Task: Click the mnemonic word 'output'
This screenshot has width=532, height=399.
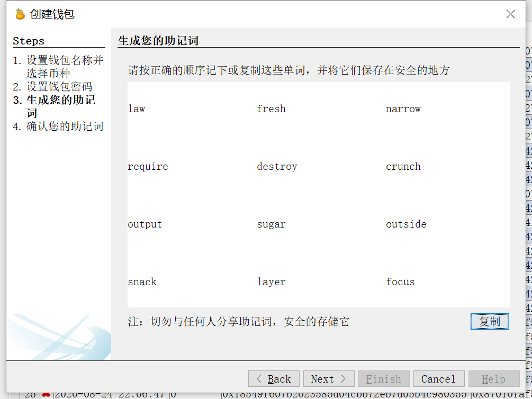Action: point(145,224)
